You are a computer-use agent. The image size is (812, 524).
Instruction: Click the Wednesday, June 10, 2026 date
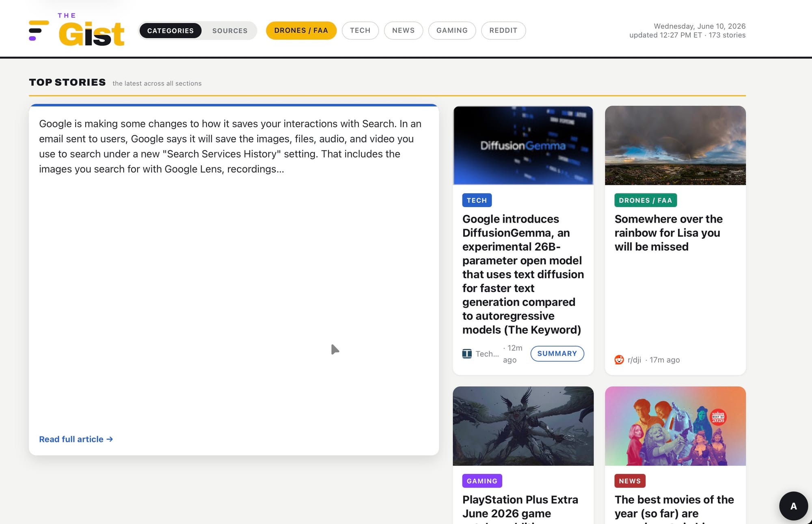coord(700,26)
